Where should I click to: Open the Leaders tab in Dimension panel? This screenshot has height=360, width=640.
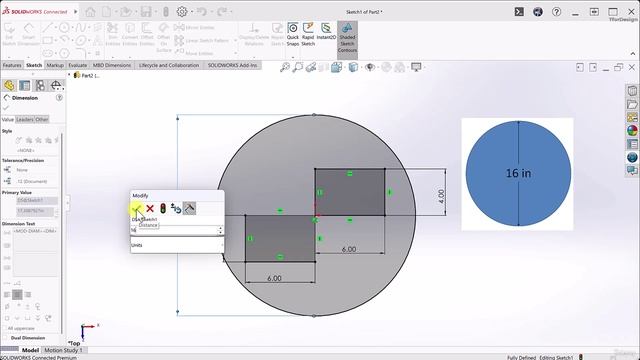(x=24, y=120)
